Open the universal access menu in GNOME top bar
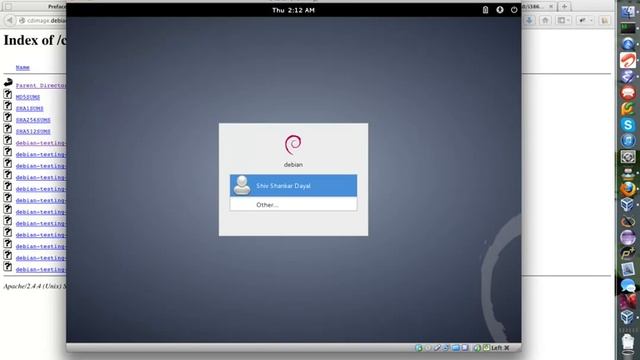Viewport: 640px width, 360px height. click(500, 10)
